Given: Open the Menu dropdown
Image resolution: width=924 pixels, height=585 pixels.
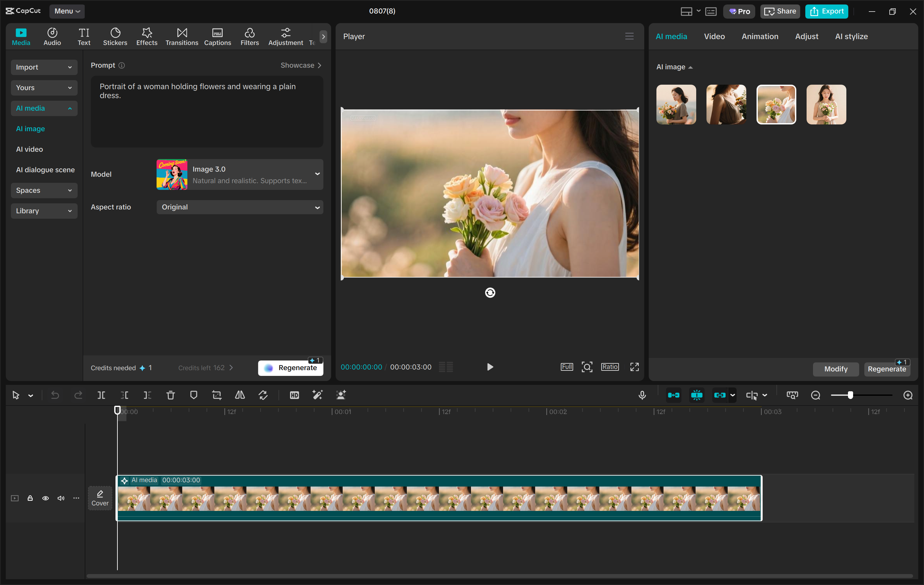Looking at the screenshot, I should [x=67, y=11].
